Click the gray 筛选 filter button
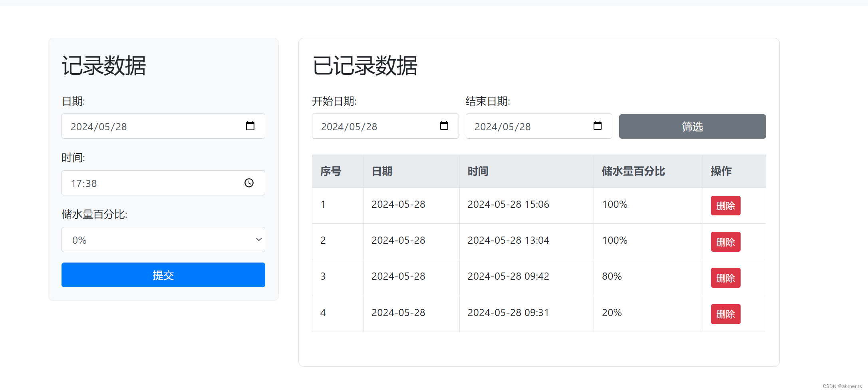The width and height of the screenshot is (868, 392). (692, 126)
